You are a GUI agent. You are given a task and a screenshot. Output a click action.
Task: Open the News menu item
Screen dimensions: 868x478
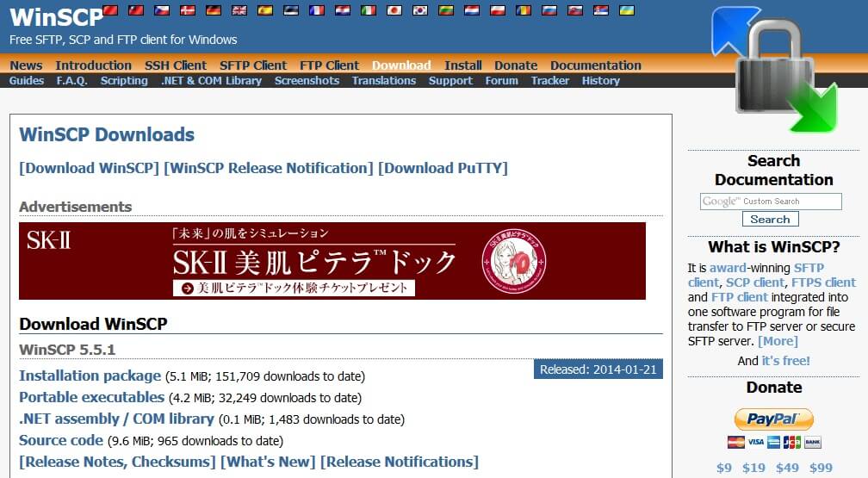[x=26, y=65]
